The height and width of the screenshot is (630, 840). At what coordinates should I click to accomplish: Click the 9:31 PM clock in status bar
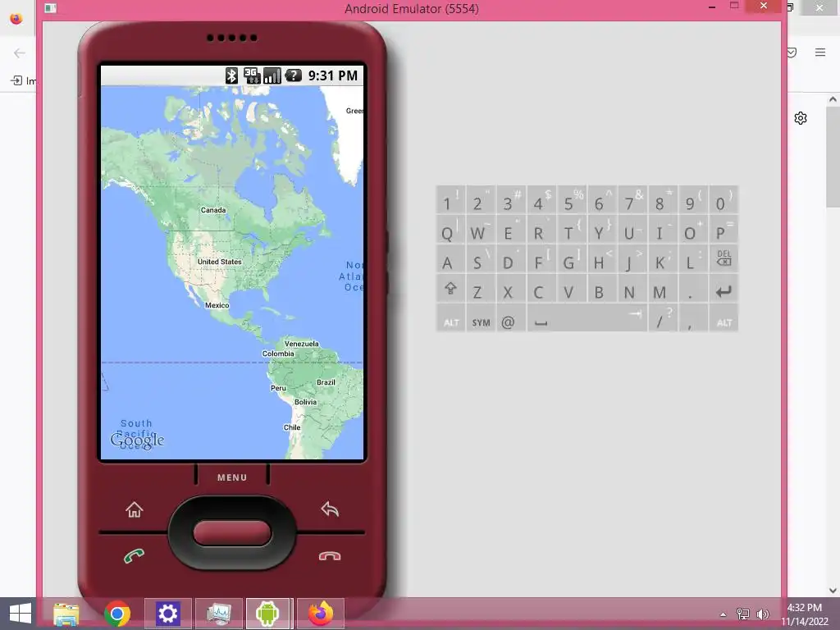click(x=333, y=75)
